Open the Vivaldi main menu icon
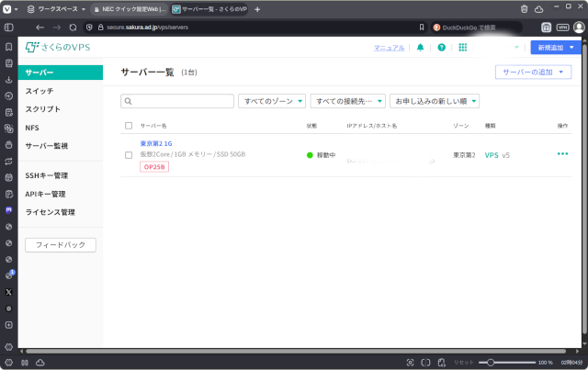Image resolution: width=588 pixels, height=370 pixels. 7,9
